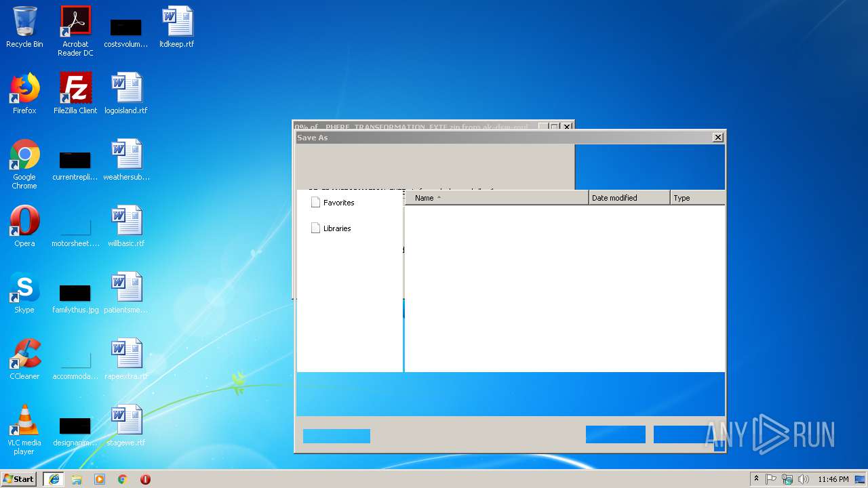Select patientsme... document icon
This screenshot has height=488, width=868.
126,293
